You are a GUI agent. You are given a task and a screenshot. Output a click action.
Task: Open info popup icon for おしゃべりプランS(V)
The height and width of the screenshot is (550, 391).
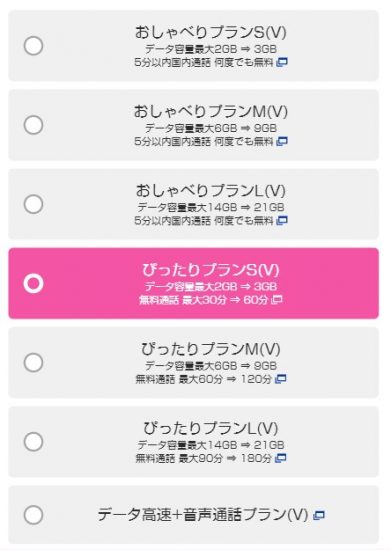pos(282,62)
